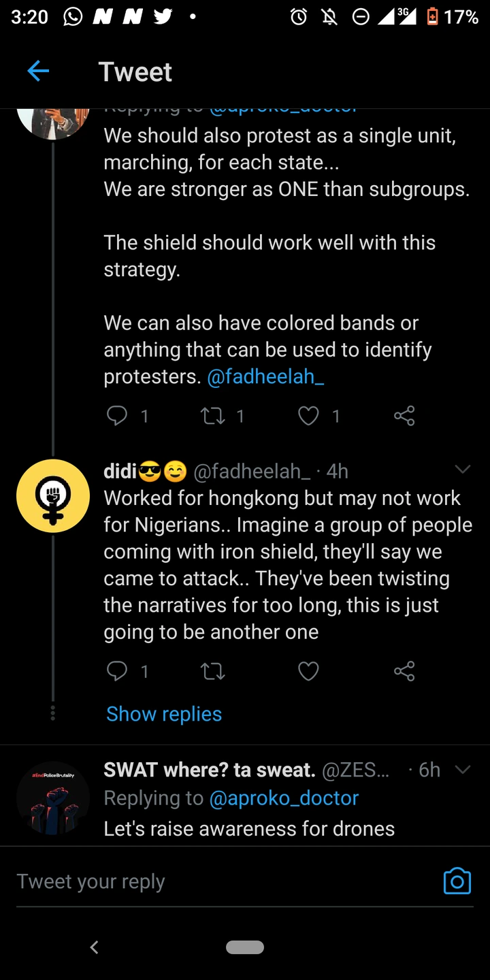This screenshot has width=490, height=980.
Task: Reply to didi's hongkong tweet
Action: [x=117, y=672]
